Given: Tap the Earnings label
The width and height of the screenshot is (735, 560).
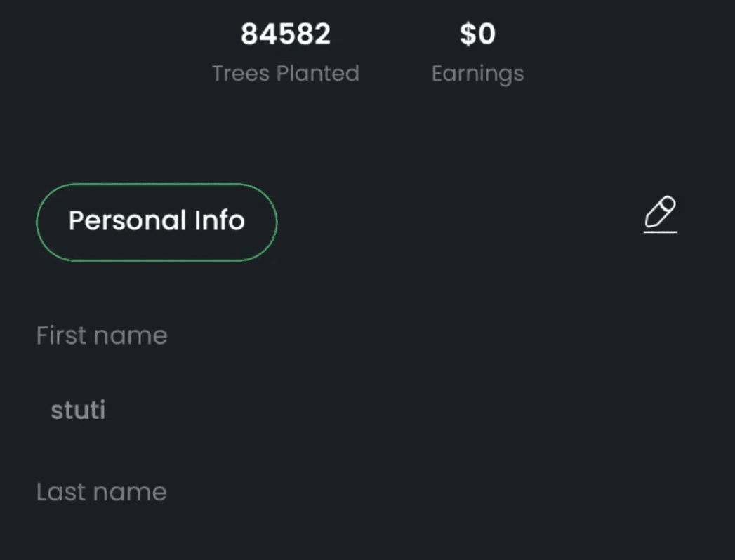Looking at the screenshot, I should click(x=477, y=73).
